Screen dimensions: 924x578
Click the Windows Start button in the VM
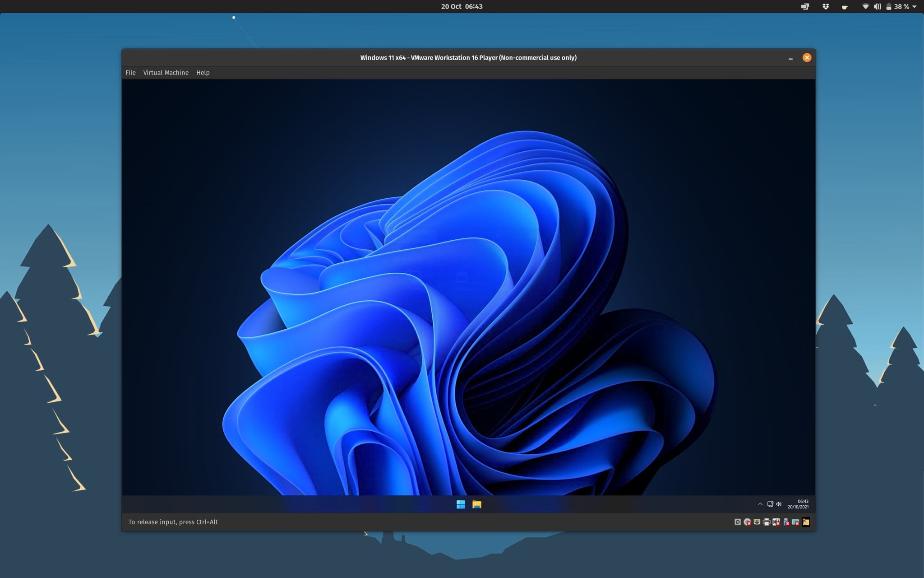click(x=461, y=504)
